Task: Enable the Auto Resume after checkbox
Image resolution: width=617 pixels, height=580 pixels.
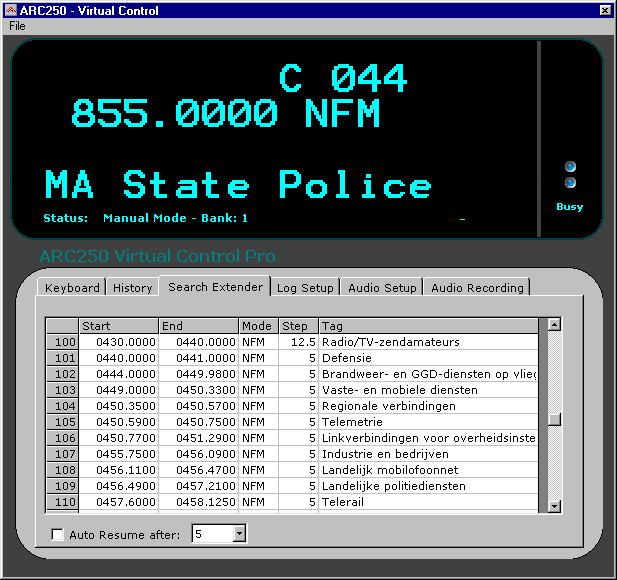Action: (57, 534)
